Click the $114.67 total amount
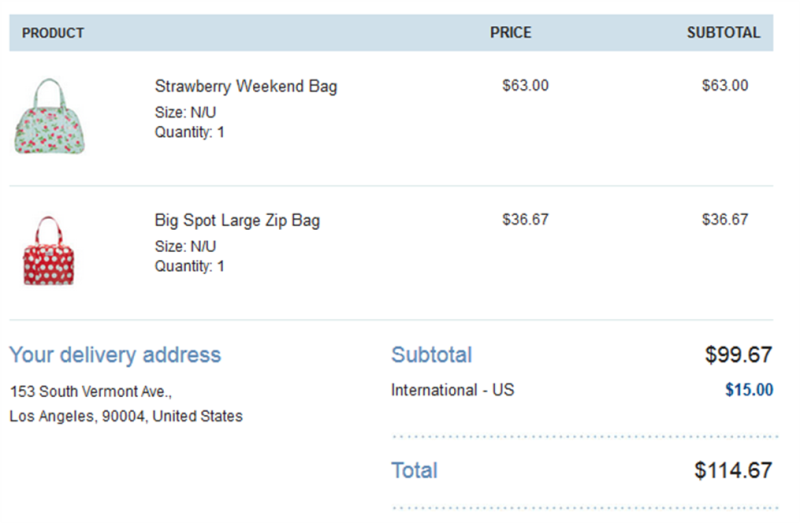The width and height of the screenshot is (800, 523). [x=733, y=470]
